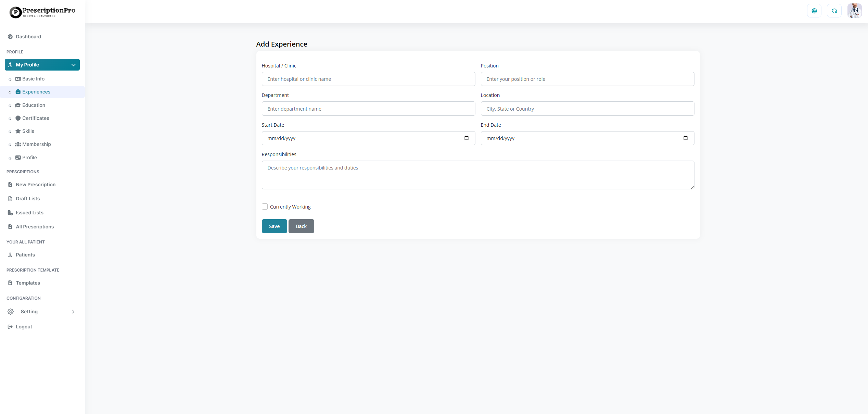
Task: Click the Back button
Action: pos(301,226)
